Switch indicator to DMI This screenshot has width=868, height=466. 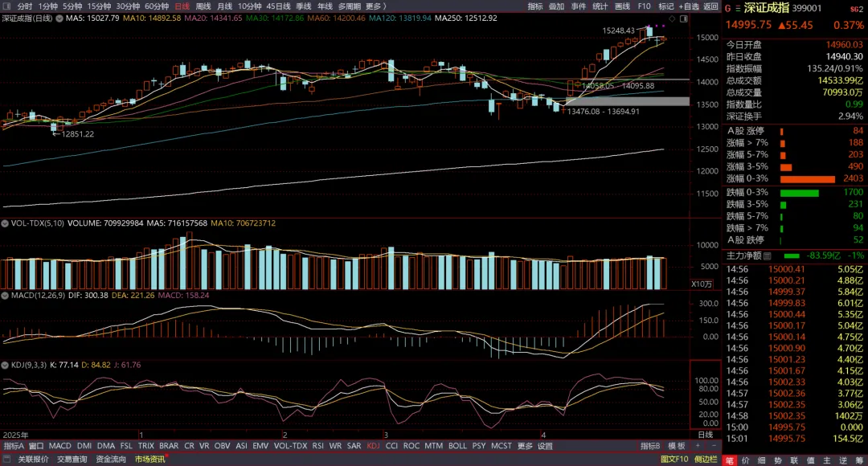point(84,446)
